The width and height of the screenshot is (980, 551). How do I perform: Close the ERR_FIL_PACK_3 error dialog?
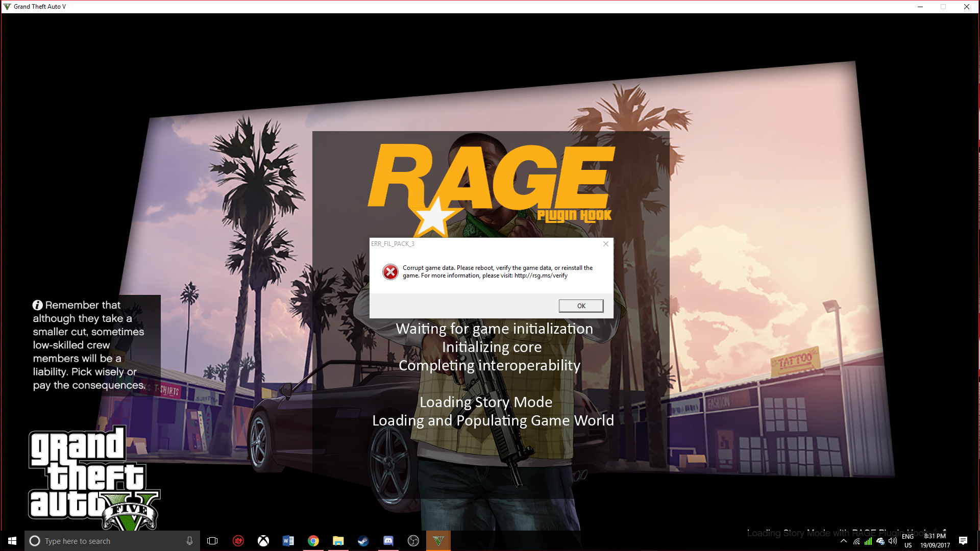pos(605,244)
